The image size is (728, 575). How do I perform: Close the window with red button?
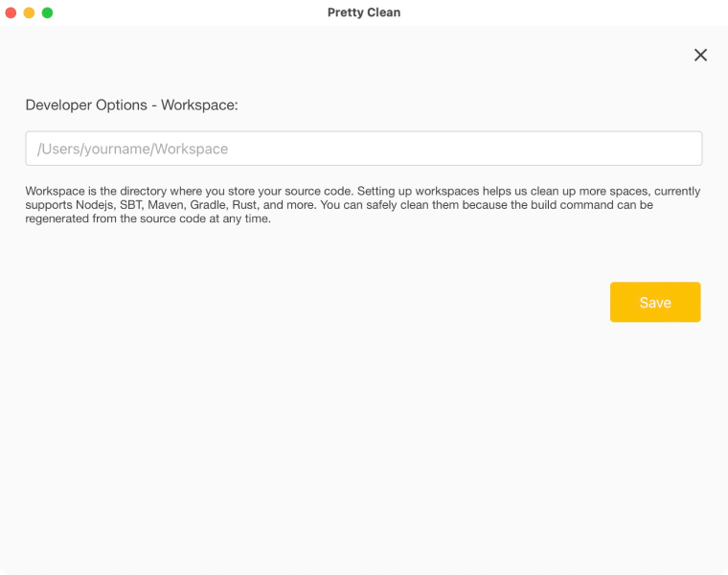click(11, 12)
